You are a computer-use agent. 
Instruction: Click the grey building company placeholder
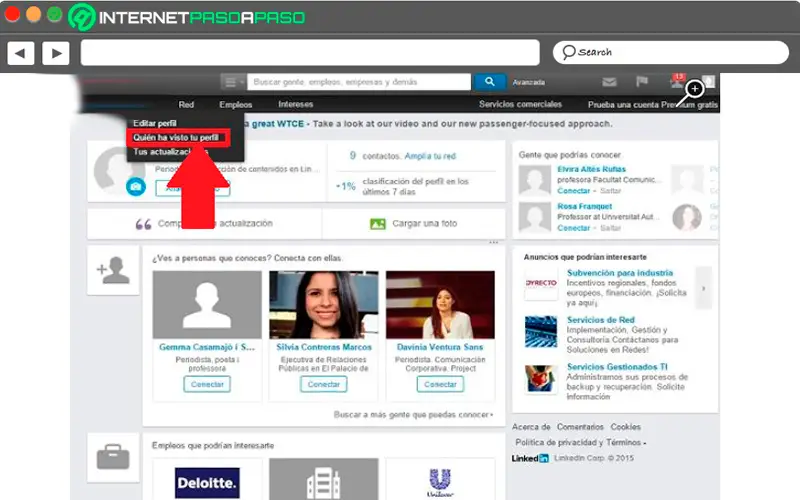click(323, 479)
